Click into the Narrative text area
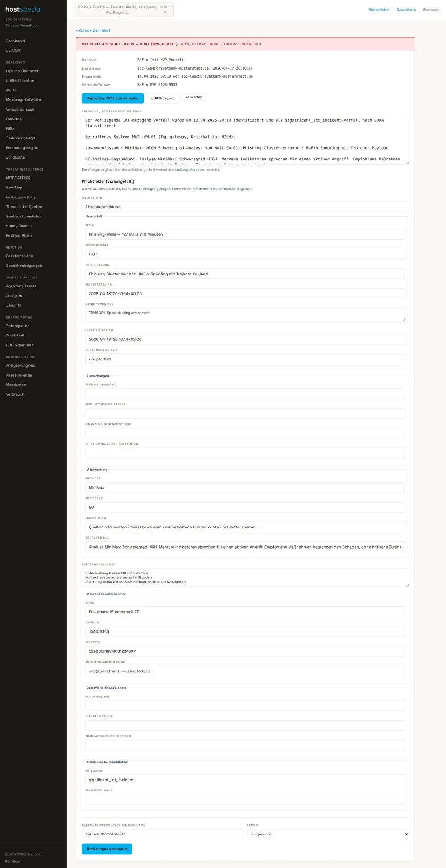This screenshot has width=446, height=868. point(245,140)
